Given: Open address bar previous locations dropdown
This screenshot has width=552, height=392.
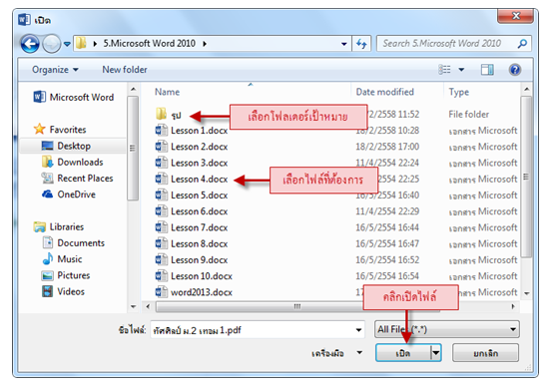Looking at the screenshot, I should pos(344,44).
